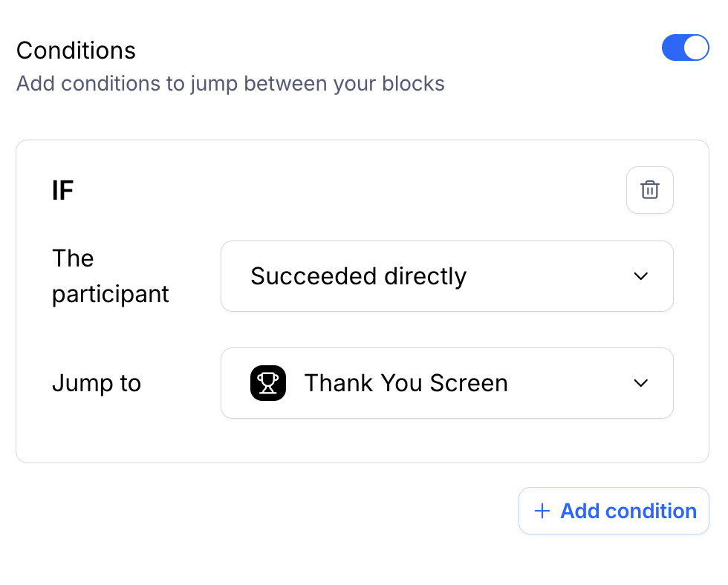Click the Add condition button

click(614, 511)
